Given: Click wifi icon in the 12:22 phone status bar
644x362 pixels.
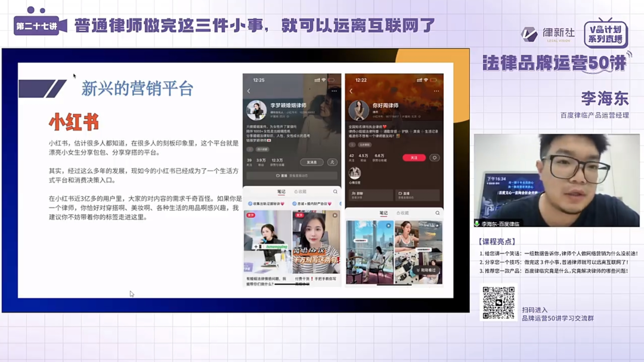Looking at the screenshot, I should click(426, 80).
